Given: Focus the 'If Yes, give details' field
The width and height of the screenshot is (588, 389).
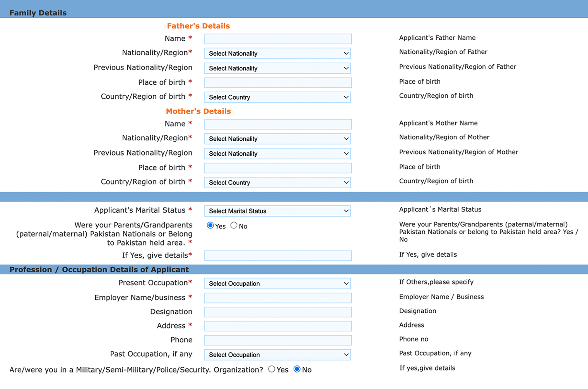Looking at the screenshot, I should [278, 256].
